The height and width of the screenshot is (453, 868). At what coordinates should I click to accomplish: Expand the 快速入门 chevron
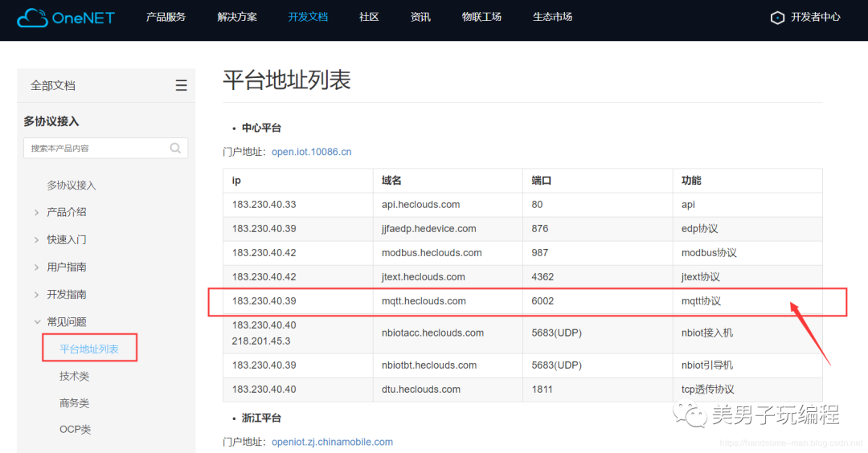36,240
